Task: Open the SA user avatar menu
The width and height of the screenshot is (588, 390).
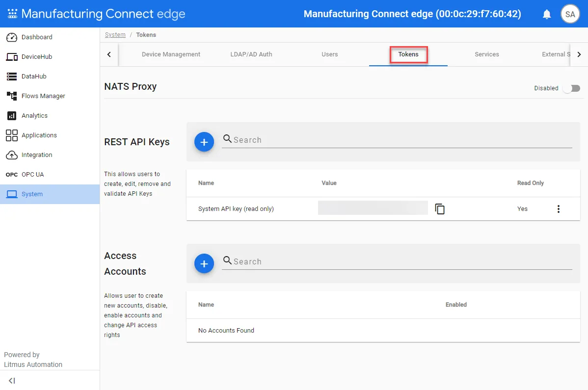Action: (x=570, y=14)
